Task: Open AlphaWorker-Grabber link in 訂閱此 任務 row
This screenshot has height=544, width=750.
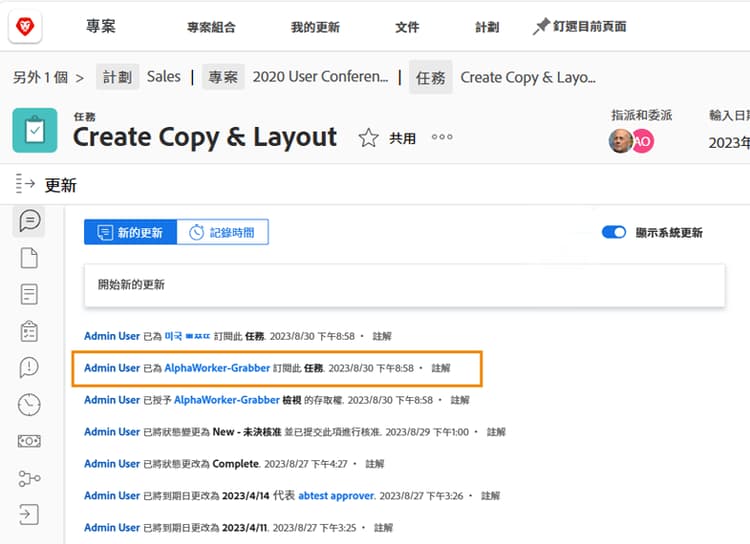Action: [x=217, y=368]
